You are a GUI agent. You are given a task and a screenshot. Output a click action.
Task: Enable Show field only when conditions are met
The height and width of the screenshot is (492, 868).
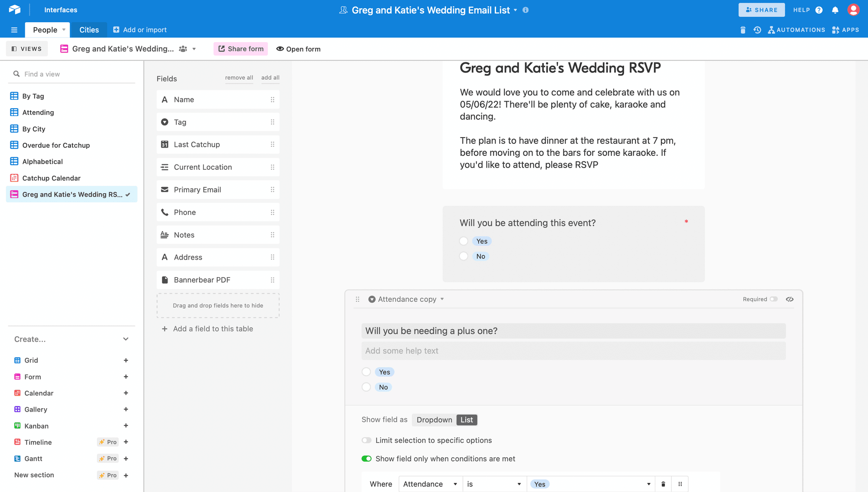click(366, 459)
